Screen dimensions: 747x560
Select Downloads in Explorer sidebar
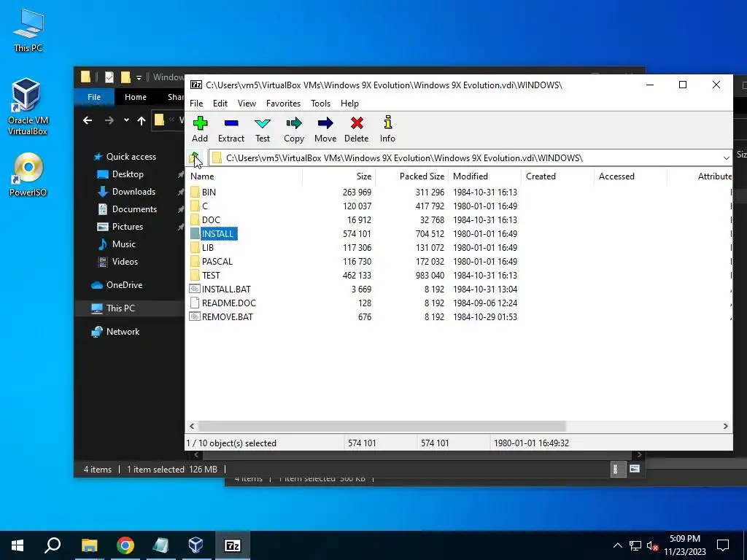[x=126, y=192]
